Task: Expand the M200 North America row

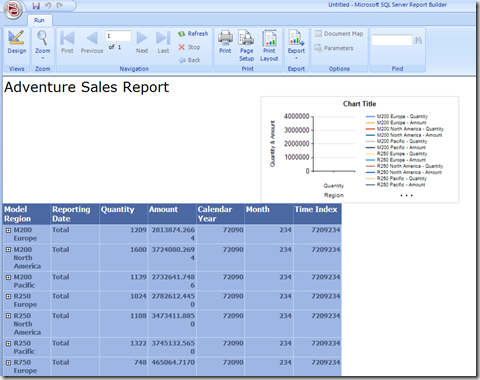Action: point(8,250)
